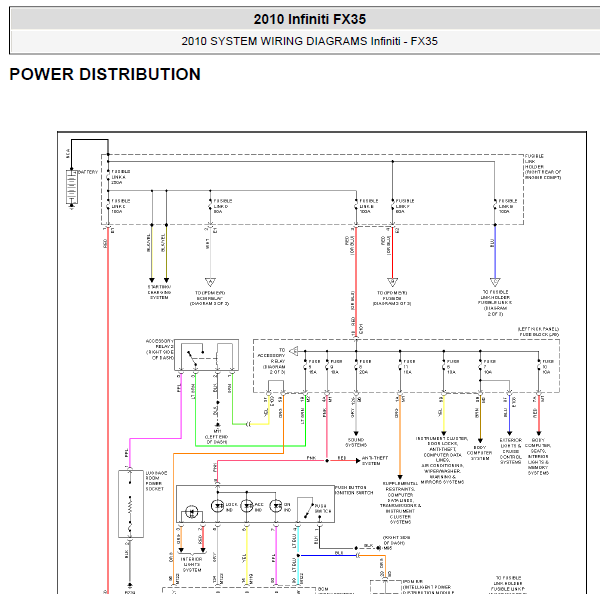
Task: Click the Luggage Room Power Socket box
Action: [x=131, y=504]
